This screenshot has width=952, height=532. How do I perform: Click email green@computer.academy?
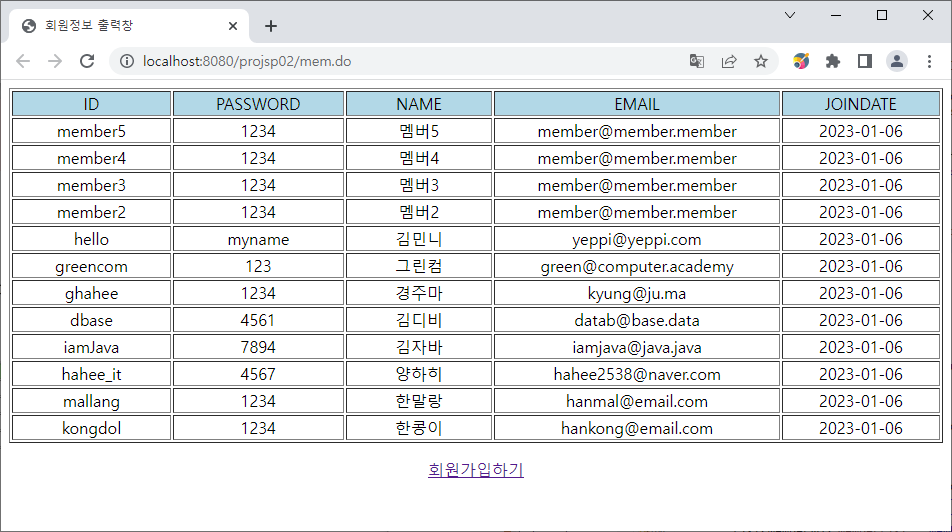(636, 266)
